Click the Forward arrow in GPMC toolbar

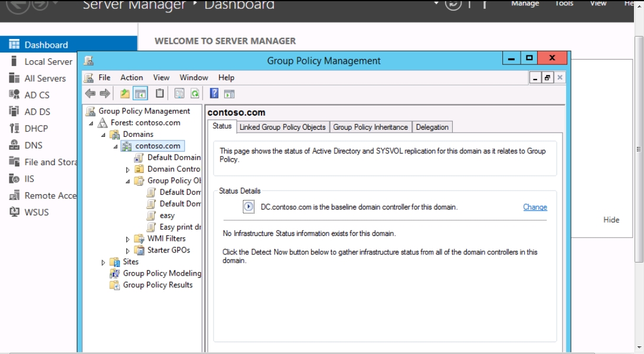[x=105, y=94]
